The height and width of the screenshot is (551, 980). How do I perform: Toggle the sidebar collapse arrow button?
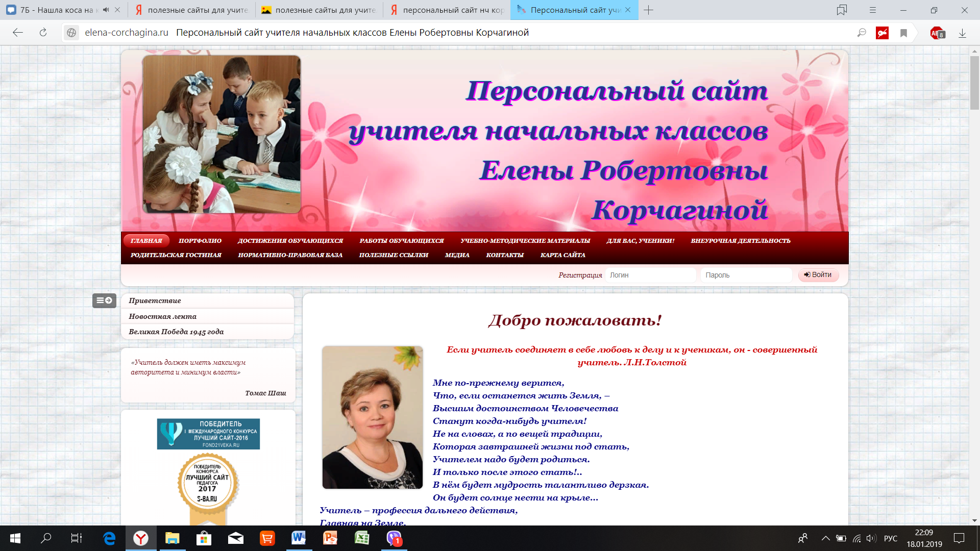[104, 300]
